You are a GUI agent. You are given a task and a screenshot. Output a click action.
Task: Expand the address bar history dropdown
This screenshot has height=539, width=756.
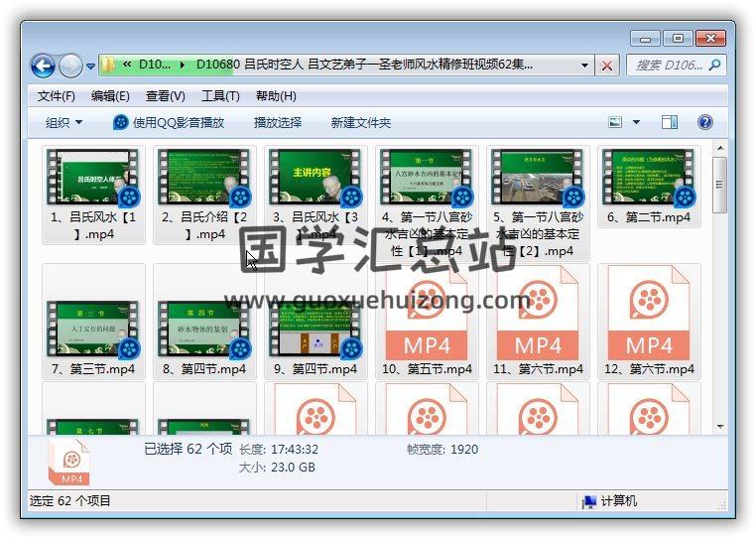click(x=584, y=66)
